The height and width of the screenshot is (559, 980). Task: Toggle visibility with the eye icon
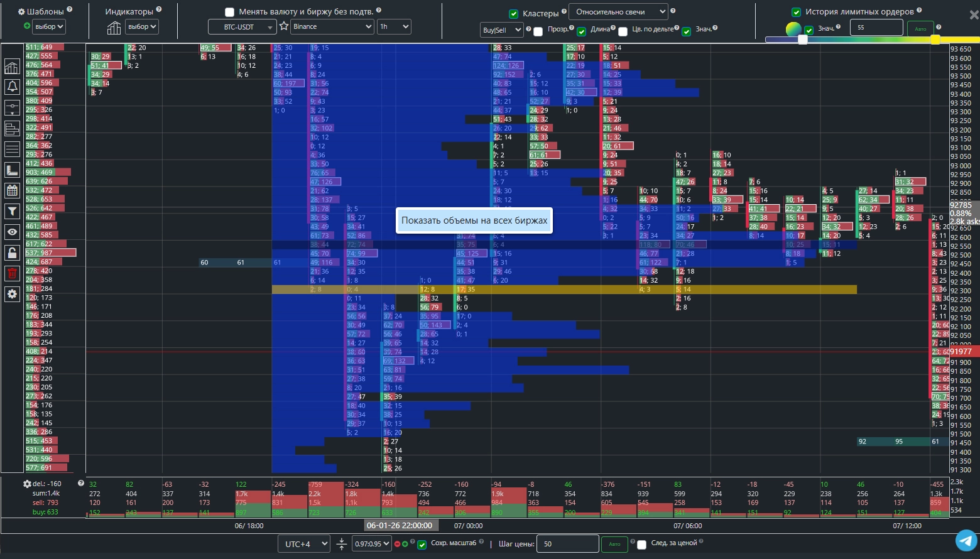(x=12, y=232)
